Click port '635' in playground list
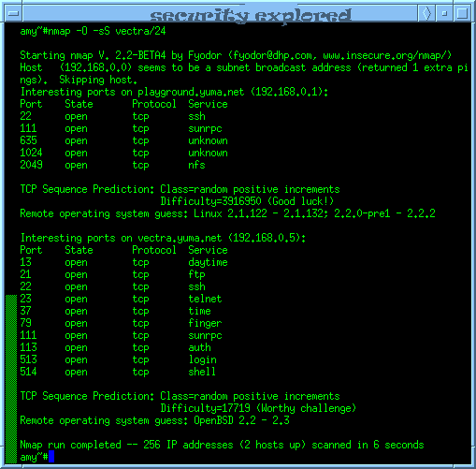476x469 pixels. coord(28,140)
